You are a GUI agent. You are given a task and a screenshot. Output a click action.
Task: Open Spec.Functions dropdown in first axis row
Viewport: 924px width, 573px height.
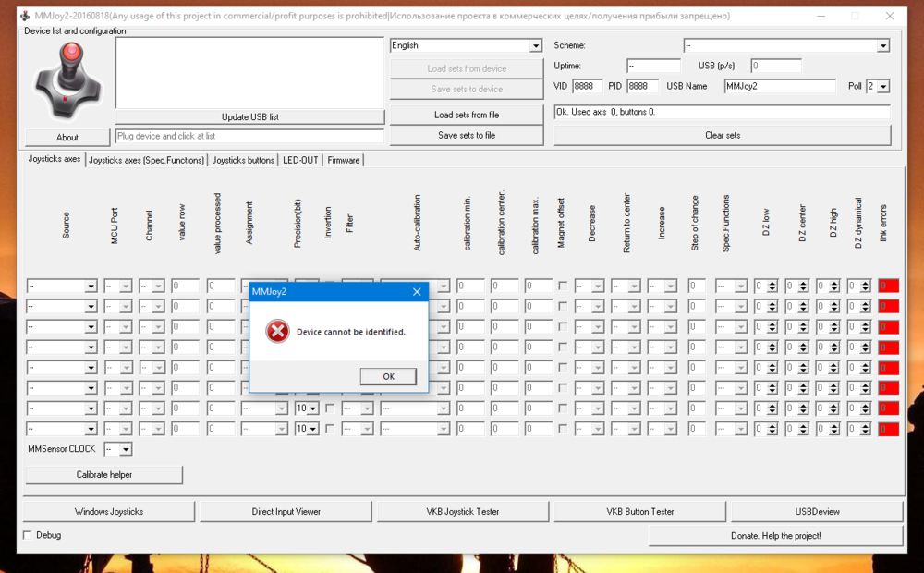pyautogui.click(x=740, y=286)
